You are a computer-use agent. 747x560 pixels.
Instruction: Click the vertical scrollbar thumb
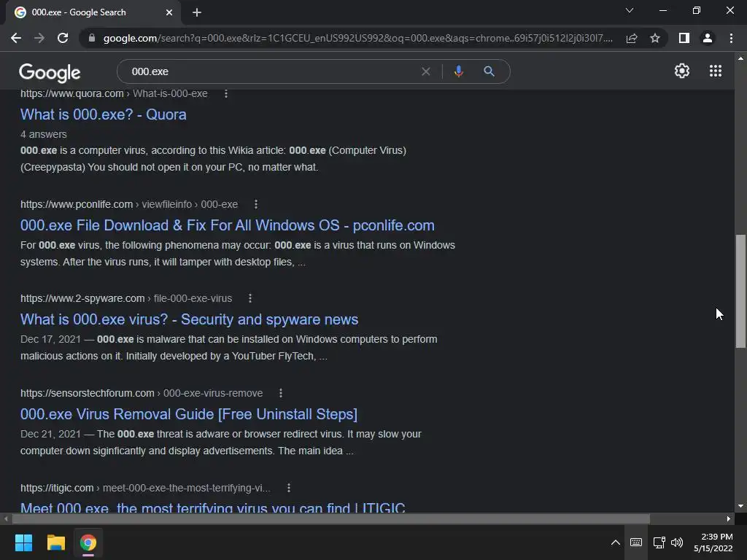pyautogui.click(x=740, y=291)
